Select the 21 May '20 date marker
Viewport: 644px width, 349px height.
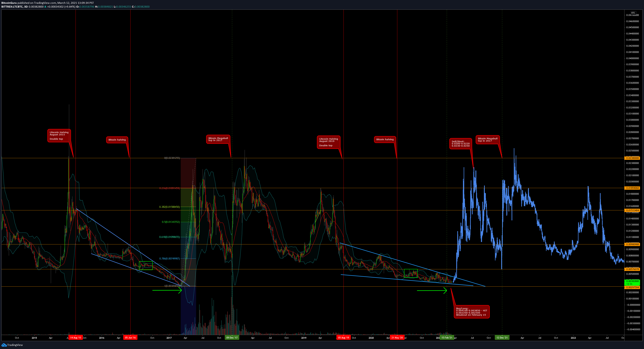pos(397,338)
